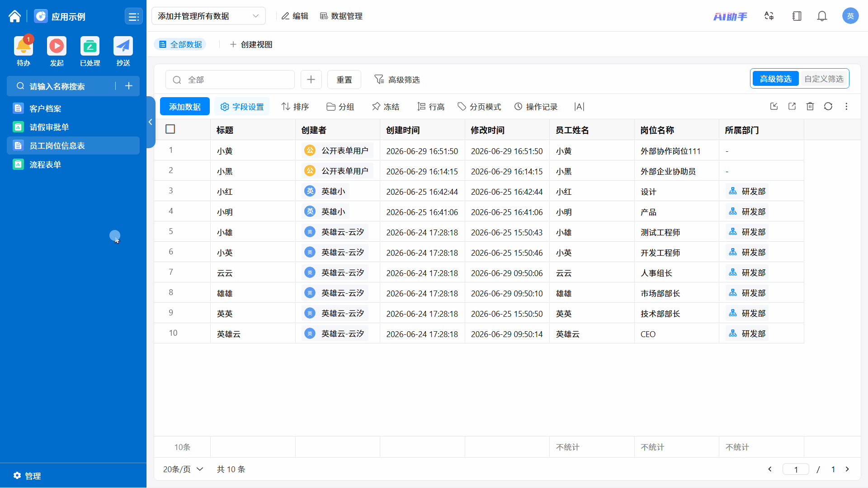Click the 添加数据 button
Image resolution: width=868 pixels, height=488 pixels.
click(x=184, y=107)
